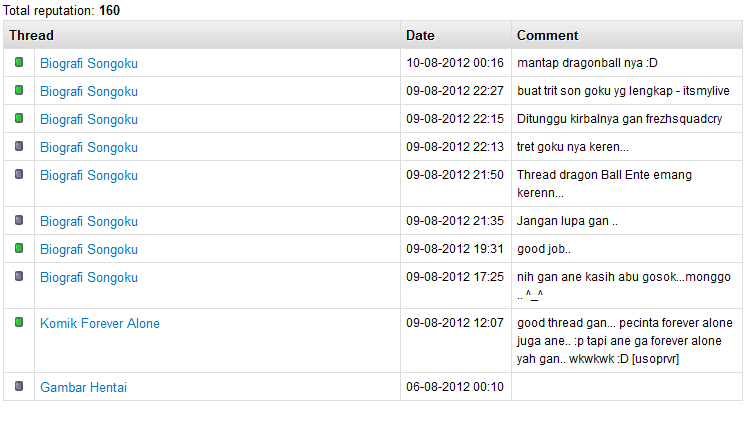Click gray reputation icon dated 09-08-2012 17:25
748x428 pixels.
click(19, 276)
